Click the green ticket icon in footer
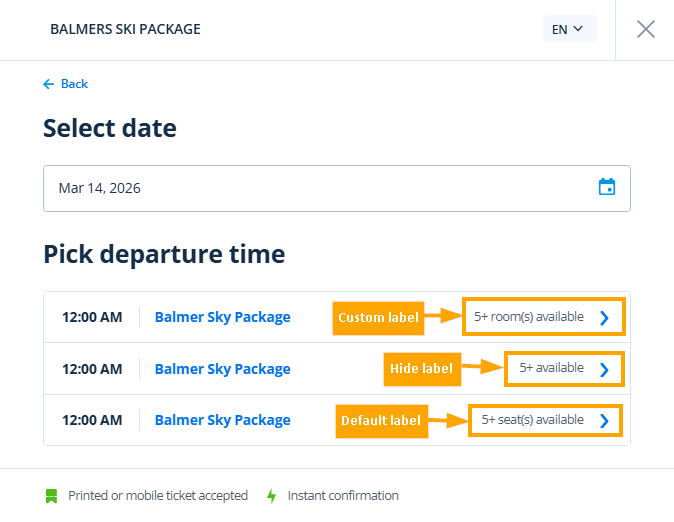674x522 pixels. (51, 496)
